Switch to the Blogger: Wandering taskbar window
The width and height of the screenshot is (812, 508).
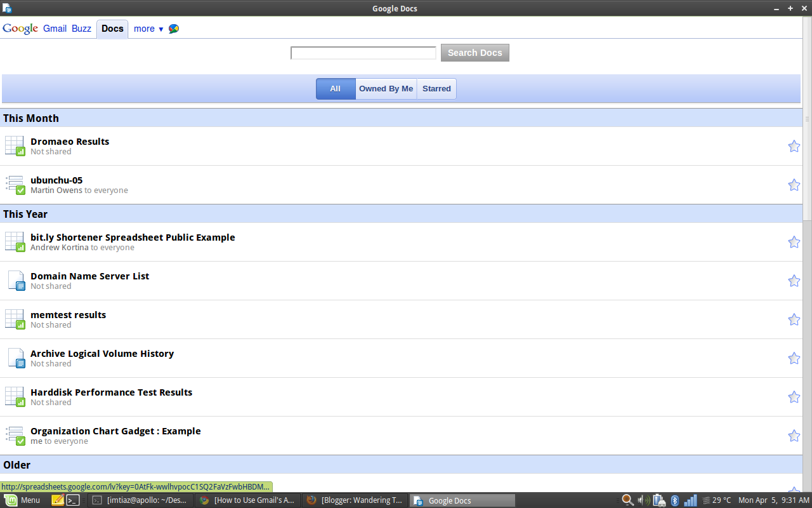coord(355,500)
